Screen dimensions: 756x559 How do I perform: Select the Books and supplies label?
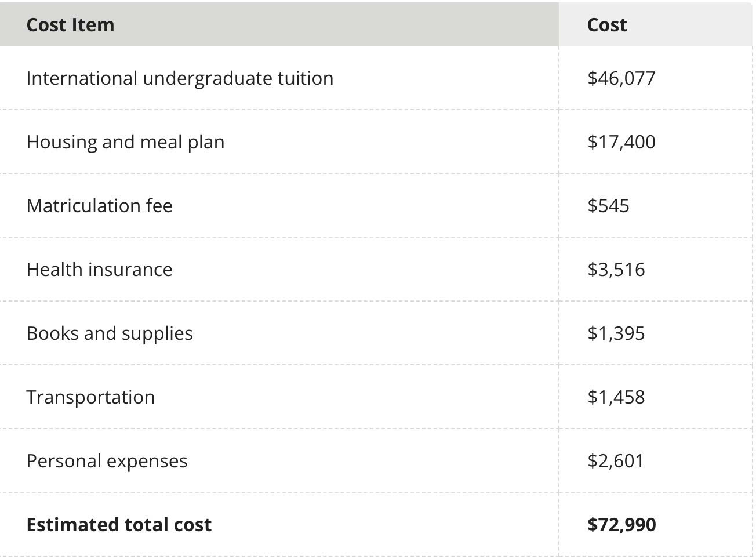coord(110,333)
